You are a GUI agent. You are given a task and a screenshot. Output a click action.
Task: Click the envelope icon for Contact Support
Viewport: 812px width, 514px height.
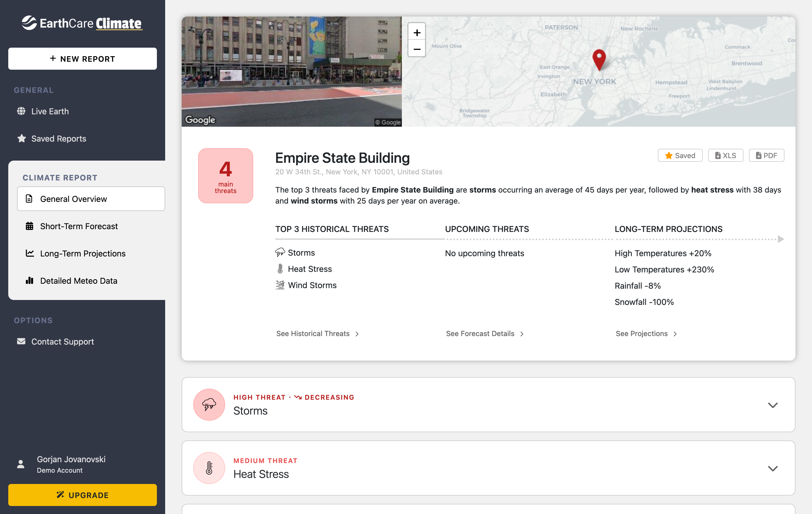click(x=21, y=341)
